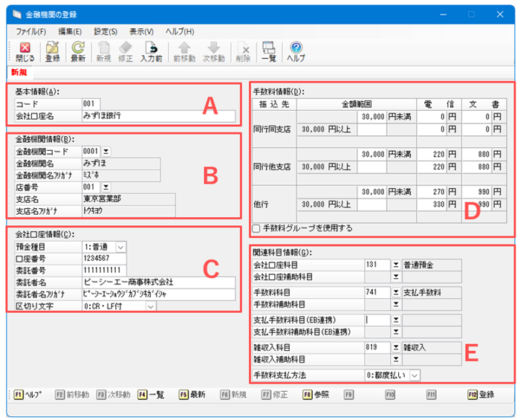Viewport: 520px width, 420px height.
Task: Click the 前移動 up-arrow toolbar icon
Action: [184, 48]
